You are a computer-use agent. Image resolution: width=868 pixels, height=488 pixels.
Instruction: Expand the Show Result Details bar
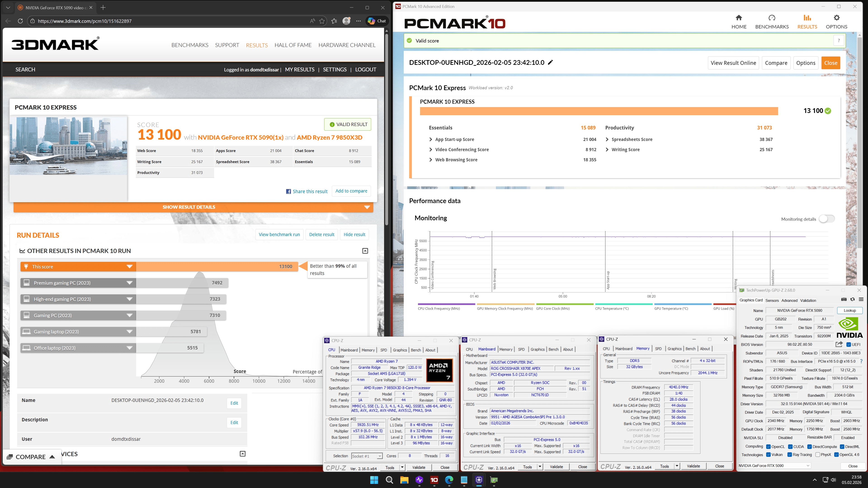[193, 207]
